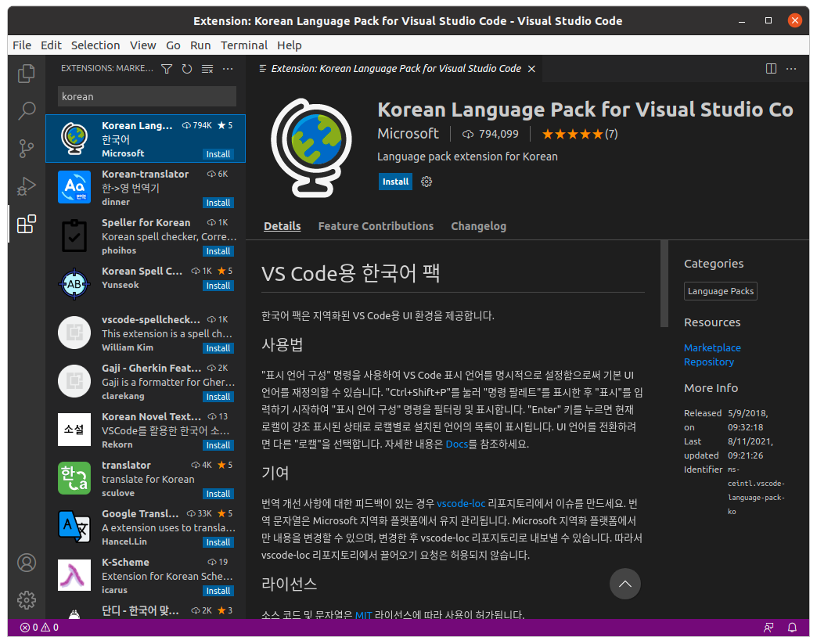Open the Search view in activity bar
Viewport: 817px width, 644px height.
tap(26, 110)
